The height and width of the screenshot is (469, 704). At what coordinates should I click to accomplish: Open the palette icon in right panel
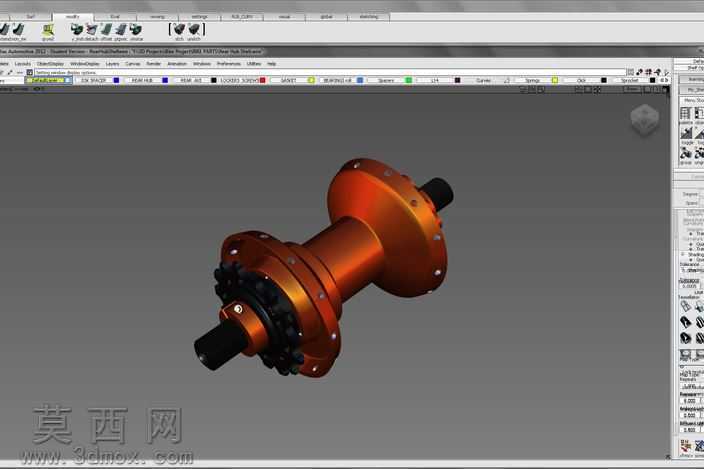686,114
